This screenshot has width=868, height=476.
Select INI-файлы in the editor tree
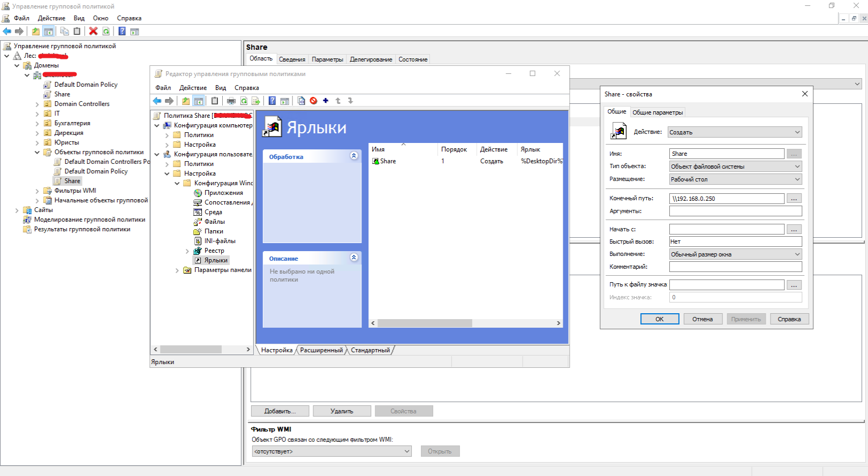(220, 241)
